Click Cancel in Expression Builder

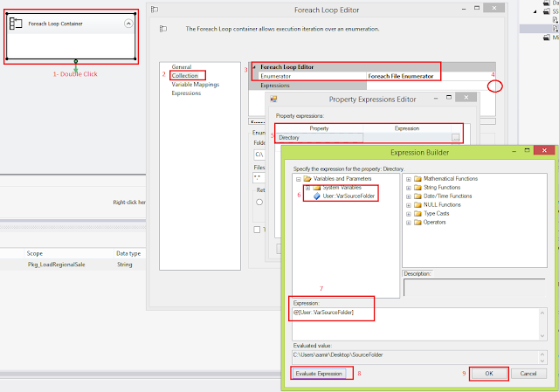click(528, 374)
